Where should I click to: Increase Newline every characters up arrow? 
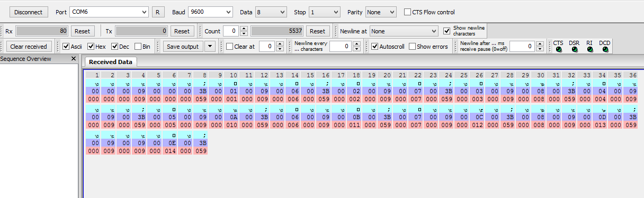coord(357,44)
